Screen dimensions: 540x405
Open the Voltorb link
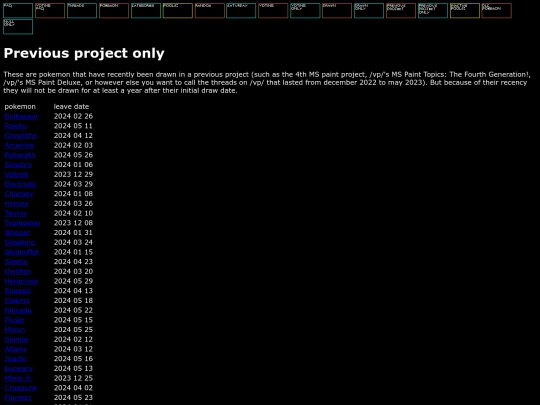pos(17,175)
